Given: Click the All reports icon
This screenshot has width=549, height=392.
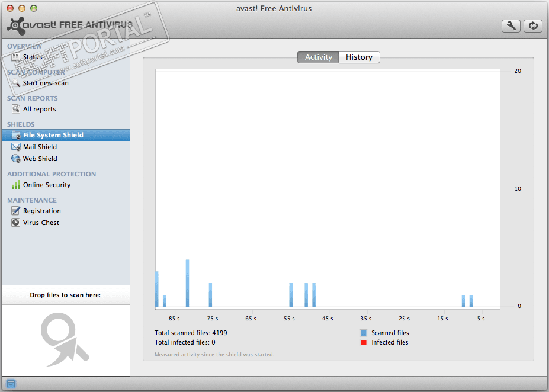Looking at the screenshot, I should tap(16, 109).
